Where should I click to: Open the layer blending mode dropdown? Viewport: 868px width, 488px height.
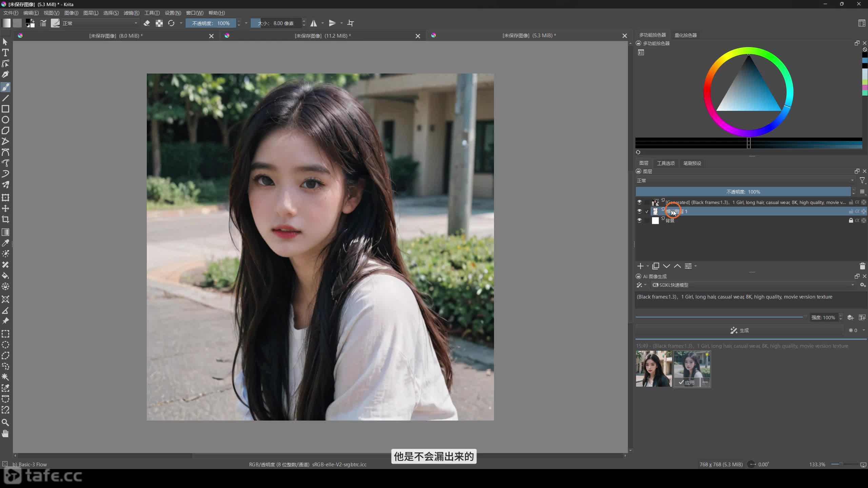pos(745,181)
